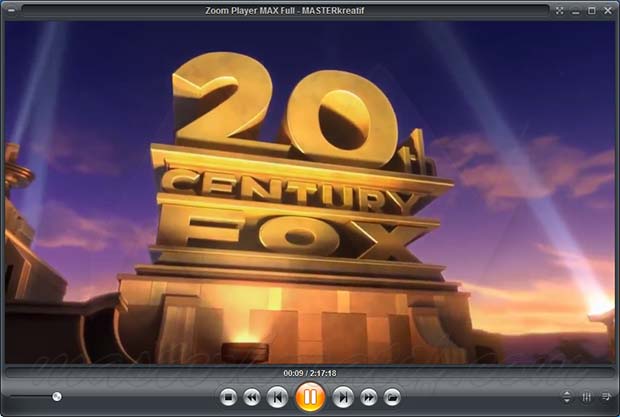Click the 00:09 / 2:17:18 time display
The height and width of the screenshot is (417, 620).
coord(310,373)
